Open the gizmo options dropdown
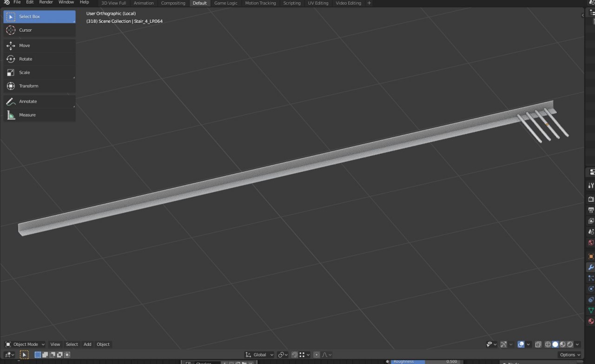The image size is (595, 364). 511,344
